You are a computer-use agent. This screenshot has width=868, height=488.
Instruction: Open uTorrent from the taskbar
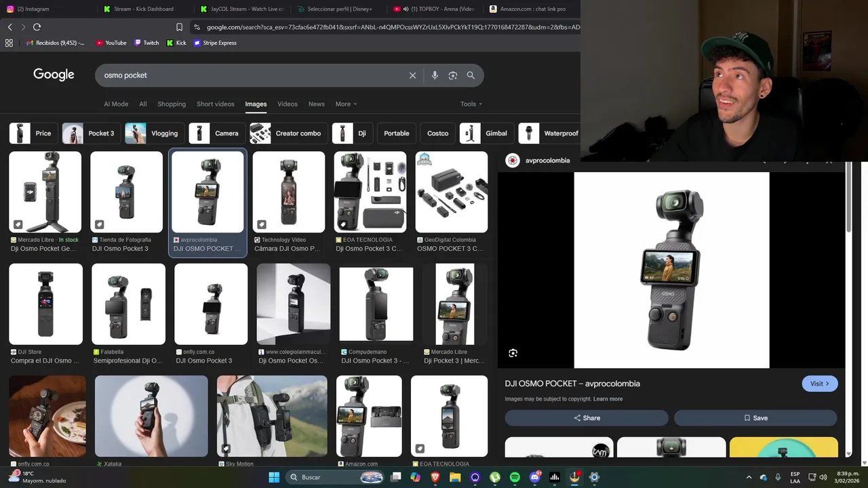click(x=495, y=477)
